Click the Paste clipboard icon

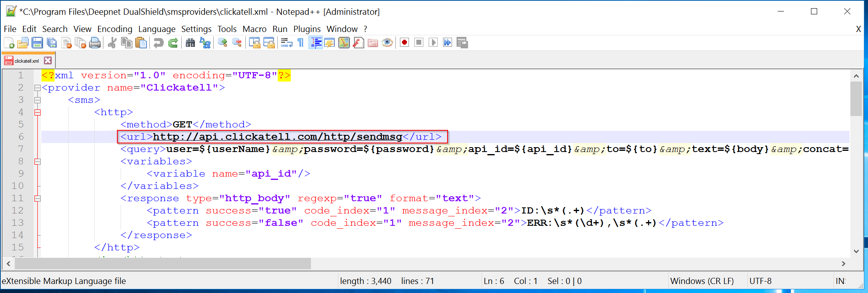(x=141, y=43)
